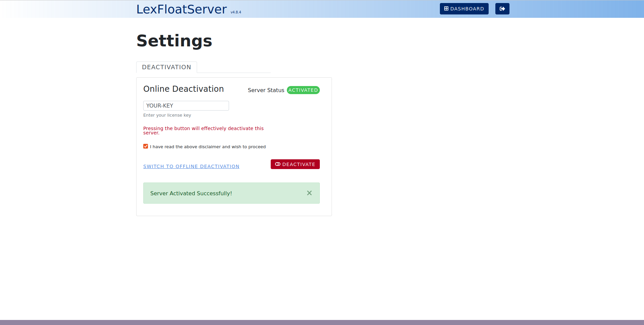Select the Deactivation tab
Image resolution: width=644 pixels, height=325 pixels.
point(166,67)
